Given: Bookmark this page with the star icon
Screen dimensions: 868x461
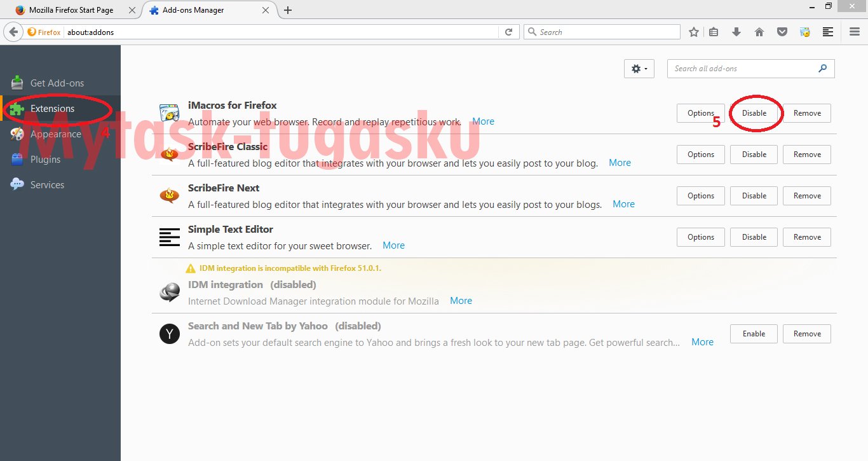Looking at the screenshot, I should pyautogui.click(x=694, y=32).
